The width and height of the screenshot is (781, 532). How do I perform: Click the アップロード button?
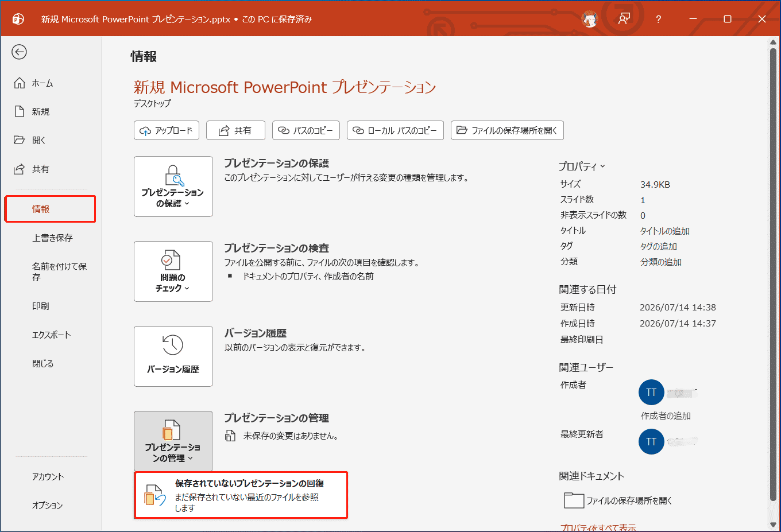[x=167, y=130]
